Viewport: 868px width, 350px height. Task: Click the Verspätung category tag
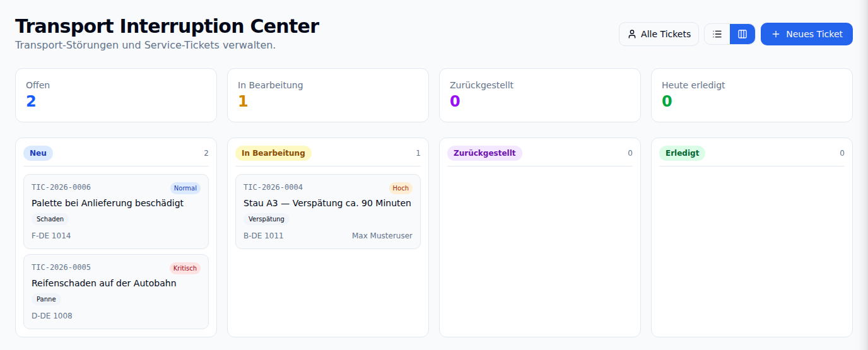[x=266, y=219]
